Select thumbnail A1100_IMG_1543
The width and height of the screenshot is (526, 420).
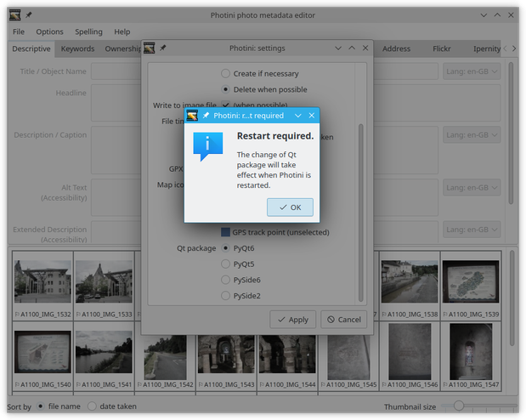(226, 360)
